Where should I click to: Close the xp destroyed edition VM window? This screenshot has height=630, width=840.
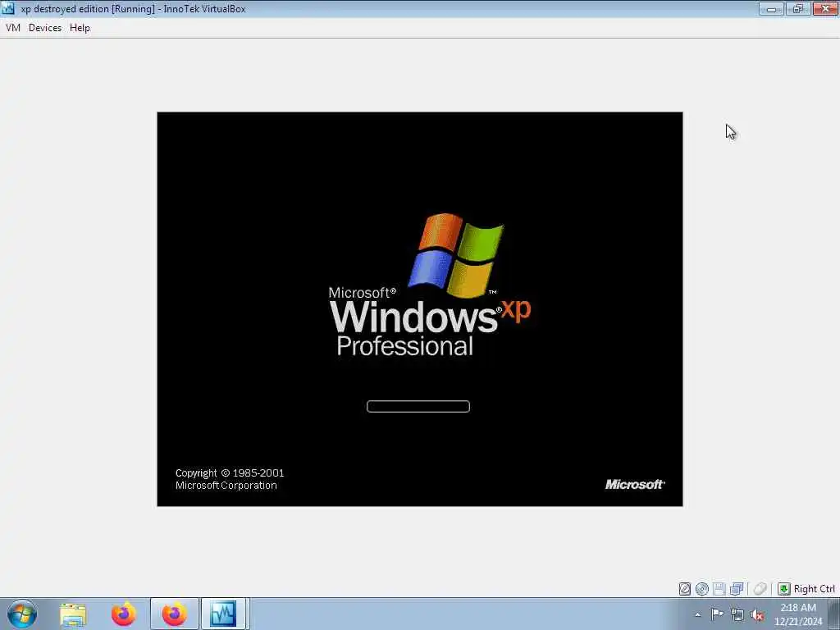[x=825, y=8]
